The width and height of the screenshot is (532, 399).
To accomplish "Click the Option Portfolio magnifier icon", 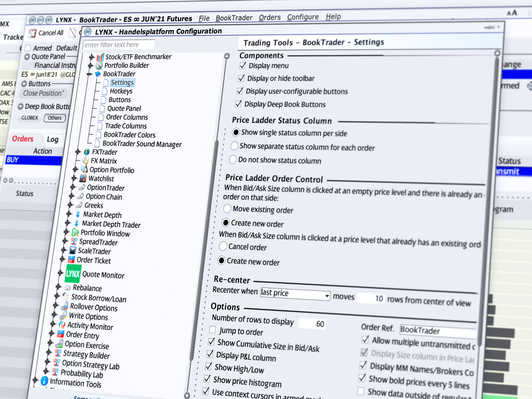I will pyautogui.click(x=84, y=169).
